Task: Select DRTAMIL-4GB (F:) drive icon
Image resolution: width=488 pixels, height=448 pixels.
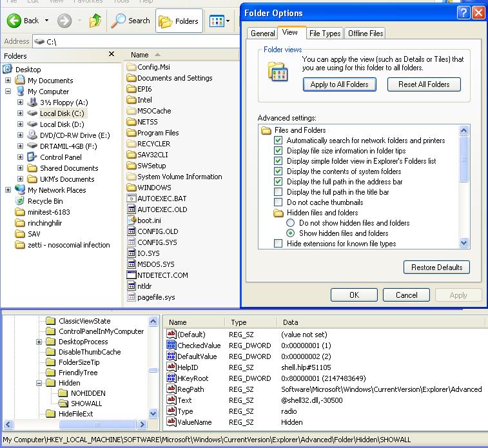Action: click(x=32, y=146)
